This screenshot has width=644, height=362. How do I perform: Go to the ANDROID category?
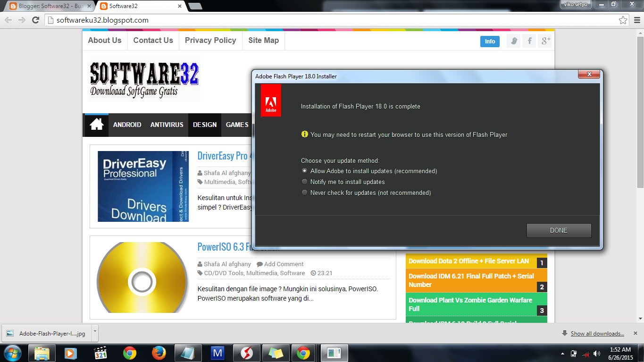pyautogui.click(x=127, y=125)
